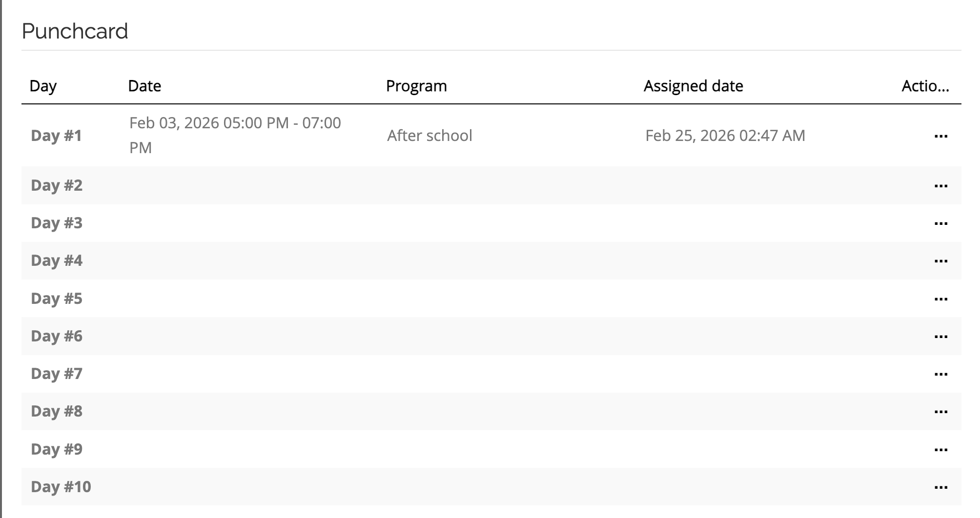Open Day #8 three-dot actions
The image size is (980, 518).
click(940, 412)
